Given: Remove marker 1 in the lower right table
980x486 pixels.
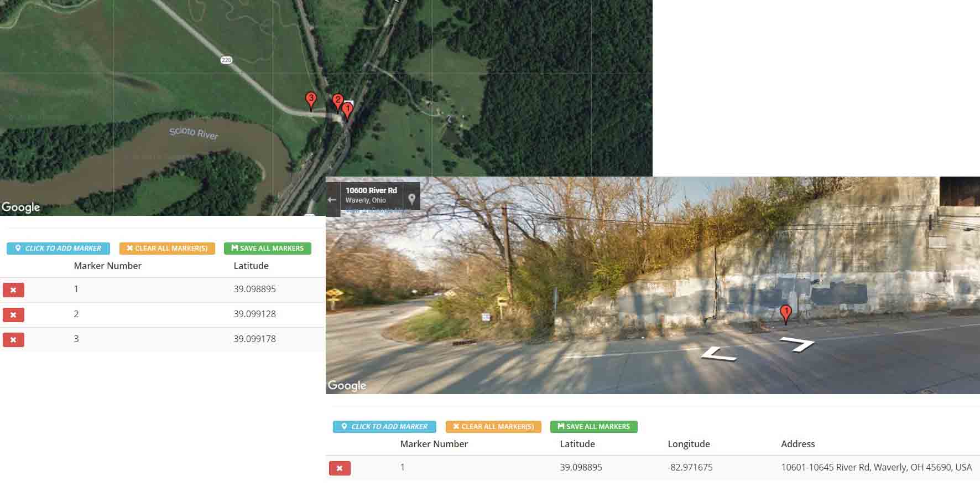Looking at the screenshot, I should [x=340, y=468].
